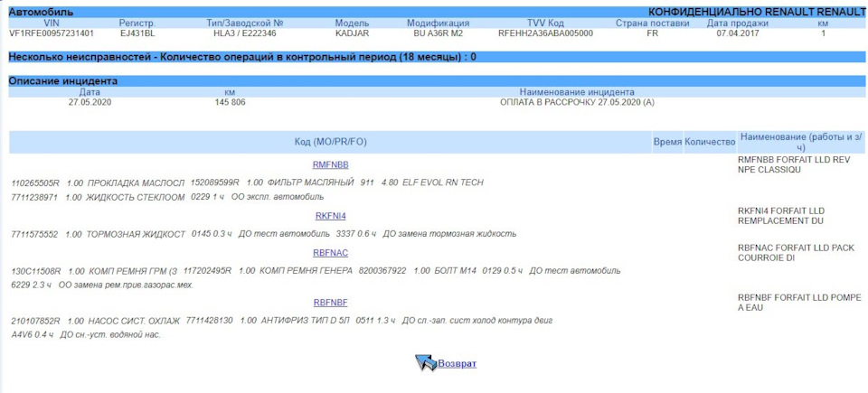Click the Наименование (работы и з/ч) column header
This screenshot has width=868, height=393.
(800, 142)
